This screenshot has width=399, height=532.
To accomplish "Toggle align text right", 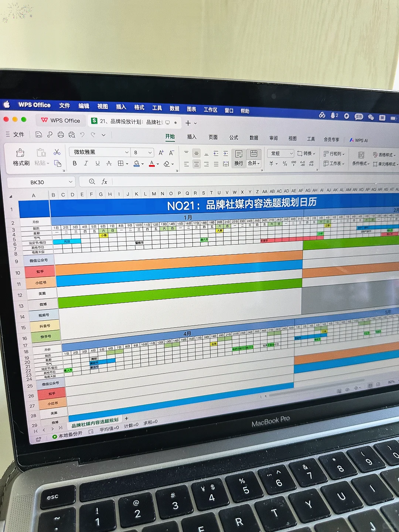I will (206, 164).
